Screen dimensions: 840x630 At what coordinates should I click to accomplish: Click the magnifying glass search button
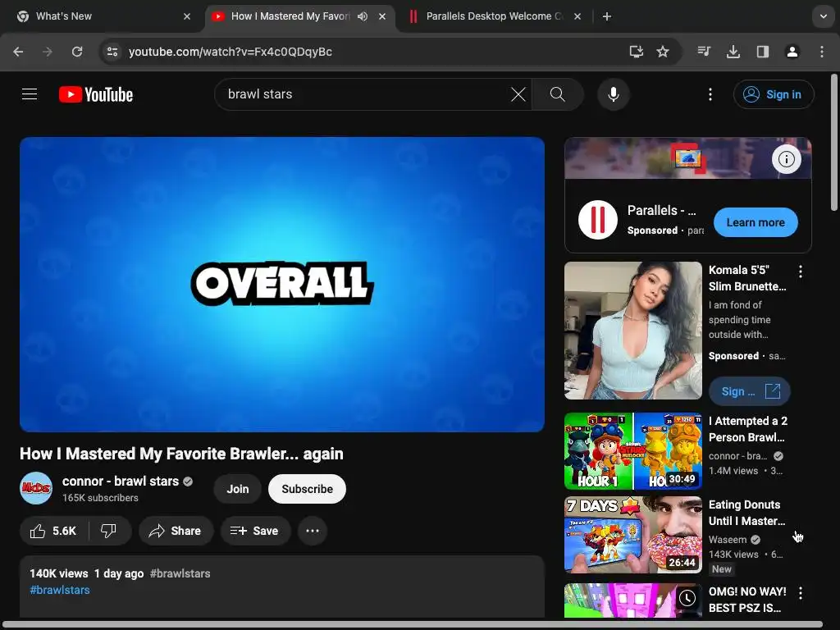pos(558,94)
